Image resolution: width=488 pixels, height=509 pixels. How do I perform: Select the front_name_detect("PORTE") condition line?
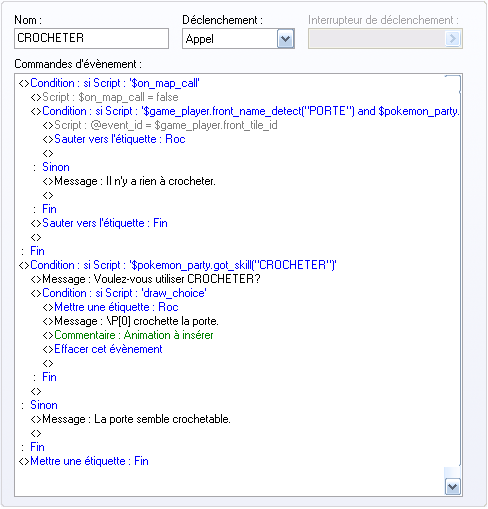[x=245, y=111]
